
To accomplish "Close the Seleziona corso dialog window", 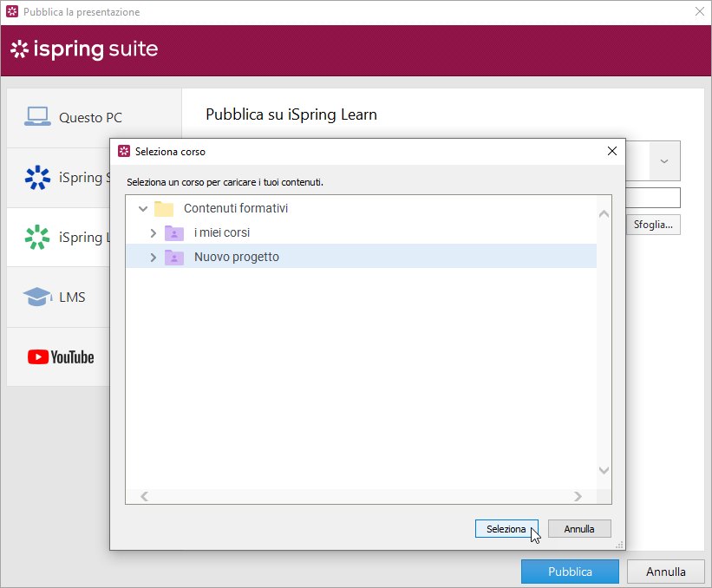I will (611, 151).
